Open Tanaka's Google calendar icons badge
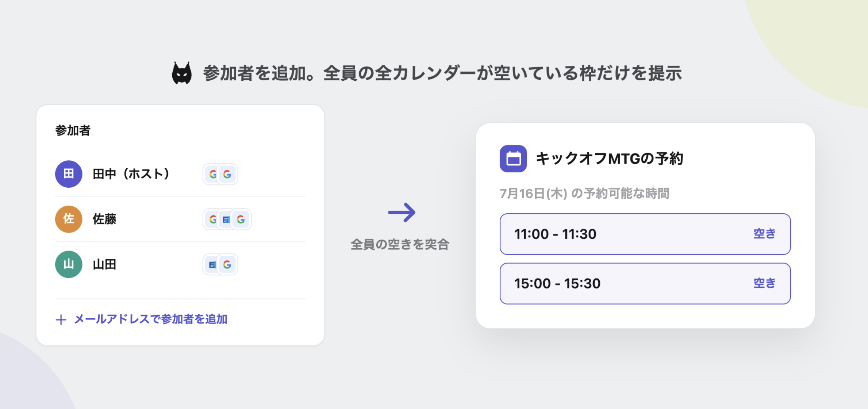Screen dimensions: 868x409 point(220,174)
